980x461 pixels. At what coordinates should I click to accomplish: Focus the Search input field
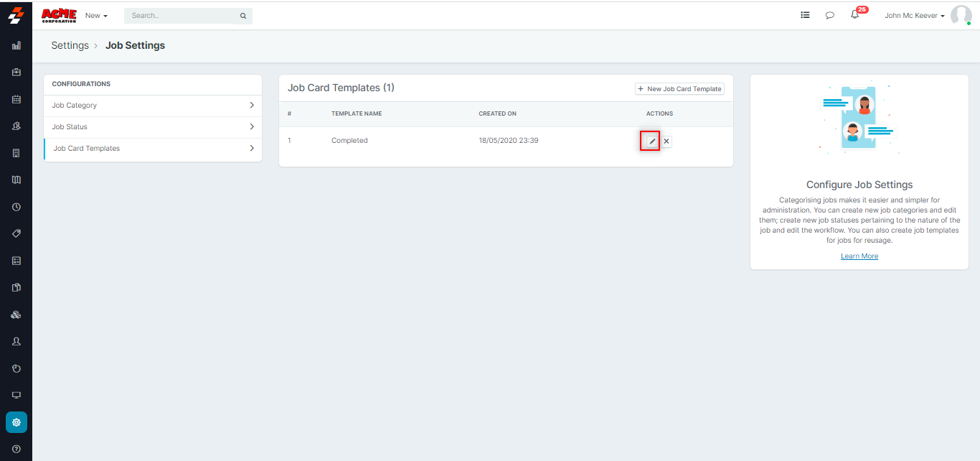[x=179, y=15]
